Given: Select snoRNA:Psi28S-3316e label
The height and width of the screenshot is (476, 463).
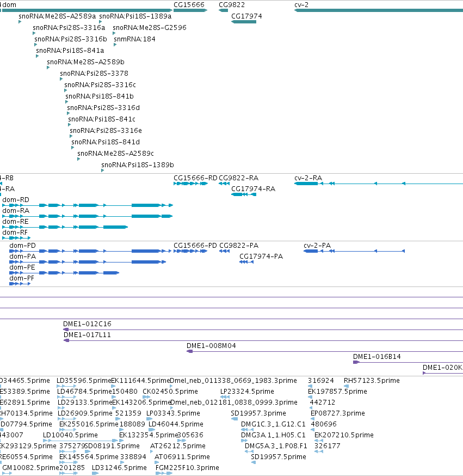Looking at the screenshot, I should pos(106,131).
